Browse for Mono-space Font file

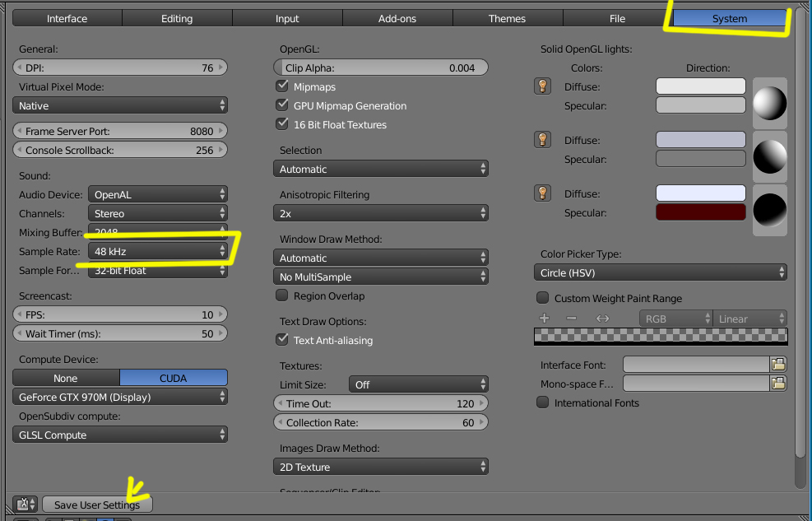(777, 384)
